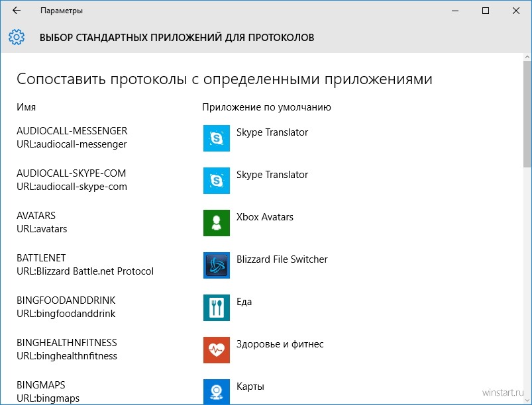
Task: Click the Параметры window title
Action: tap(62, 11)
